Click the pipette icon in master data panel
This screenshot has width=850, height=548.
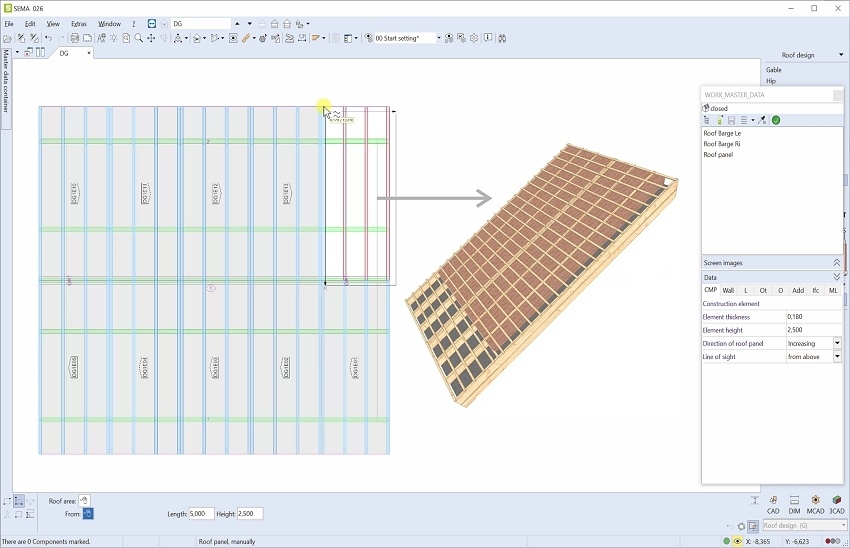click(762, 120)
